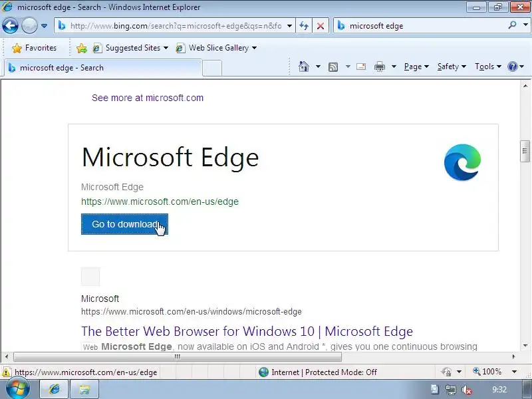Click the Print icon
Screen dimensions: 532x399
click(x=379, y=66)
